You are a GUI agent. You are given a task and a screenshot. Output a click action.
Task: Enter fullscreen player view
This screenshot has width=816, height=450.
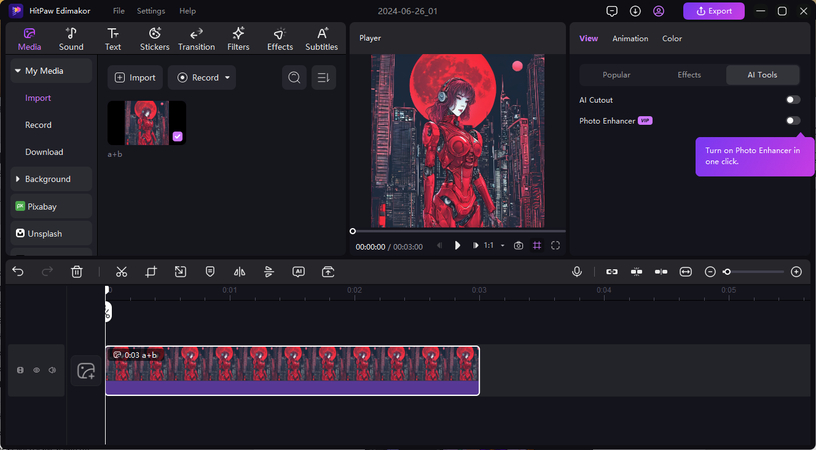pos(555,245)
